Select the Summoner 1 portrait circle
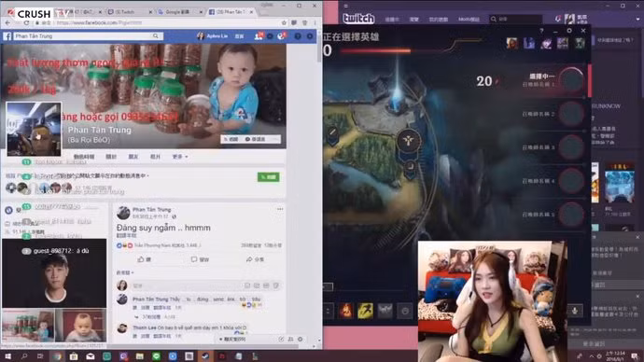 pyautogui.click(x=571, y=79)
